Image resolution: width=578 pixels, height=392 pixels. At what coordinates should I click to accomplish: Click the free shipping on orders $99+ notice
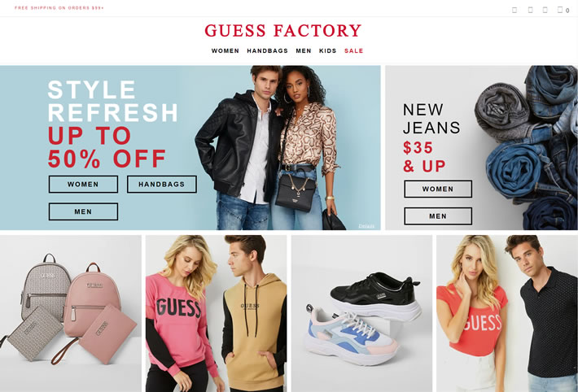pos(59,8)
